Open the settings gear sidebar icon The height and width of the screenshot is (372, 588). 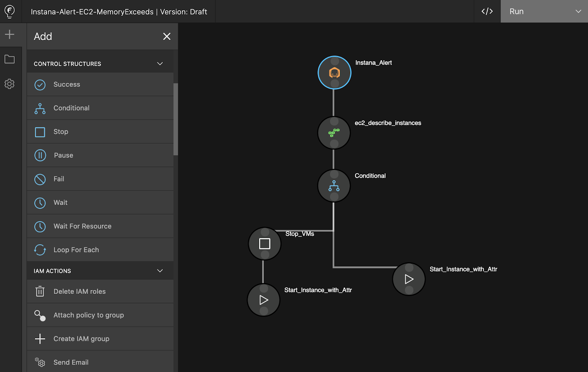(x=10, y=84)
